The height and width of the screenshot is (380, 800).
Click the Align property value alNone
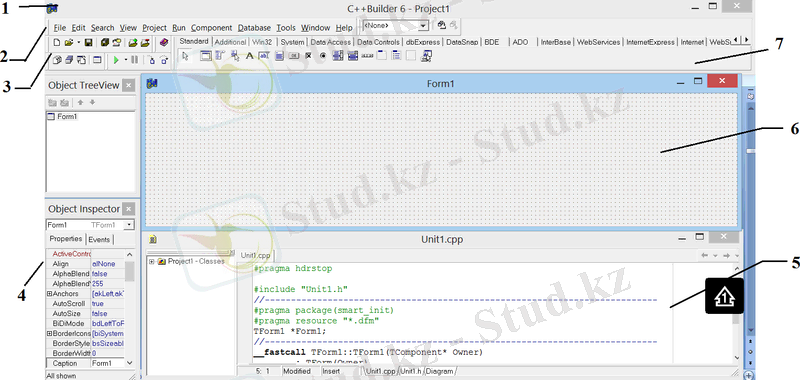tap(108, 264)
